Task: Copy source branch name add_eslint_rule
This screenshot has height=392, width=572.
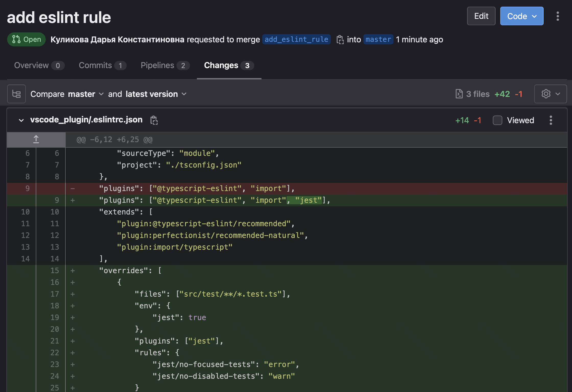Action: (340, 40)
